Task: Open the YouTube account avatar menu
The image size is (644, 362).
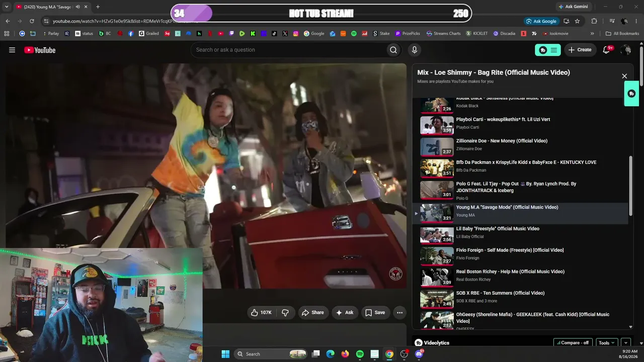Action: pyautogui.click(x=626, y=50)
